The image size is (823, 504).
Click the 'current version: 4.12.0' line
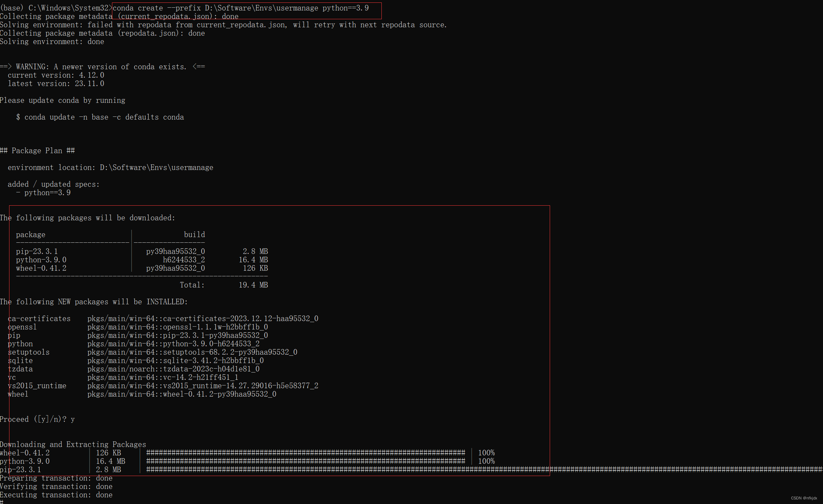coord(56,75)
